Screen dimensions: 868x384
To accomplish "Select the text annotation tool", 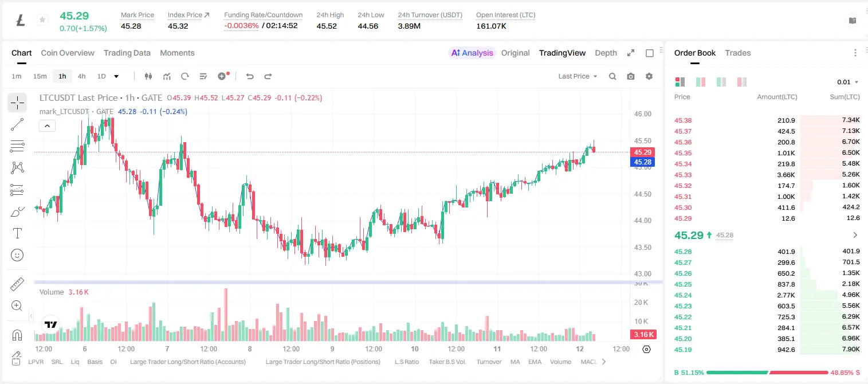I will (x=17, y=233).
